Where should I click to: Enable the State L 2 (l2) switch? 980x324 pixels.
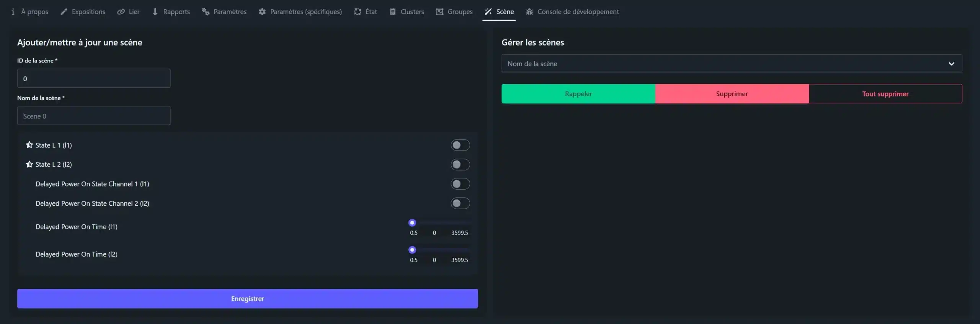point(460,165)
